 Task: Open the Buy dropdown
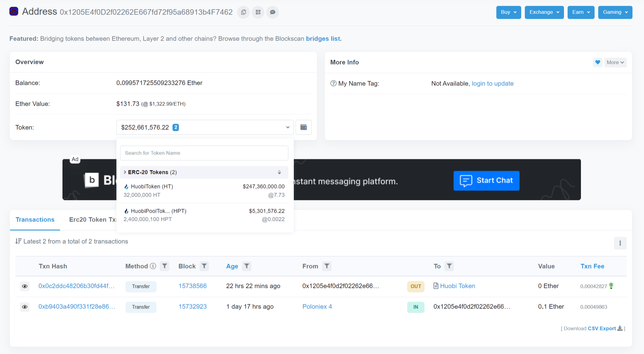[508, 12]
